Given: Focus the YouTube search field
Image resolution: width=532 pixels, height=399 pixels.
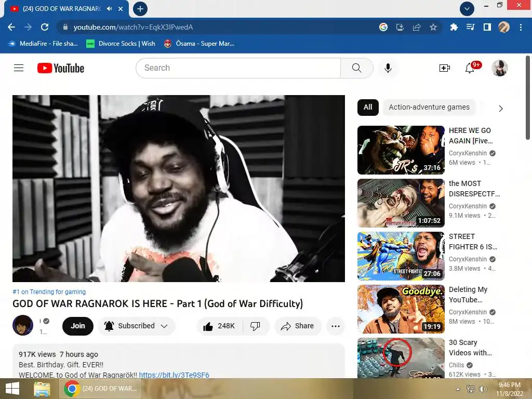Looking at the screenshot, I should (238, 68).
